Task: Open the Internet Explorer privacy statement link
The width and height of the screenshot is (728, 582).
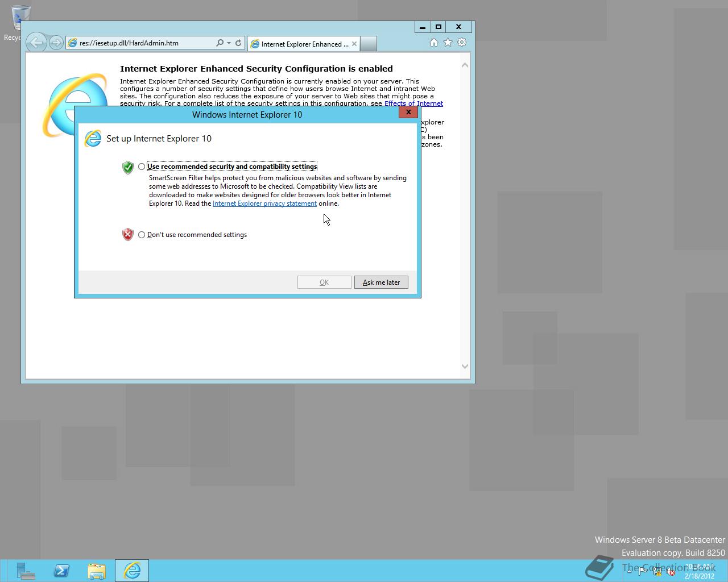Action: (x=264, y=203)
